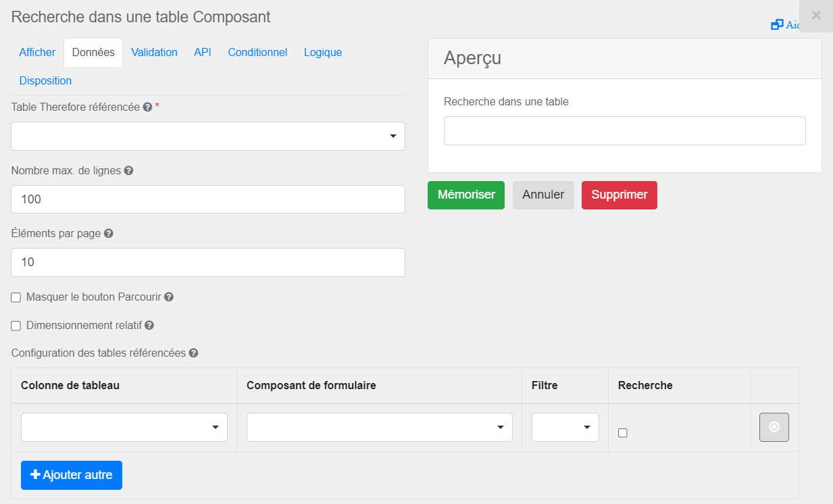The height and width of the screenshot is (504, 833).
Task: Switch to the Validation tab
Action: tap(154, 52)
